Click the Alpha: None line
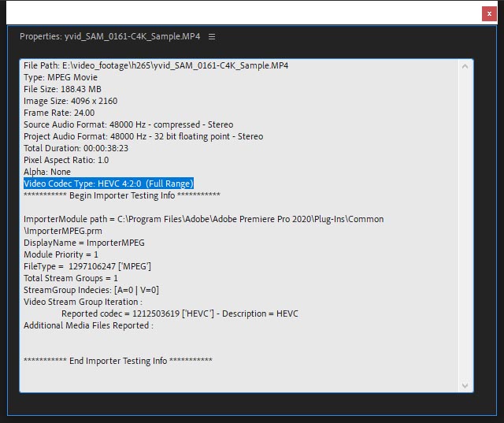 [47, 172]
